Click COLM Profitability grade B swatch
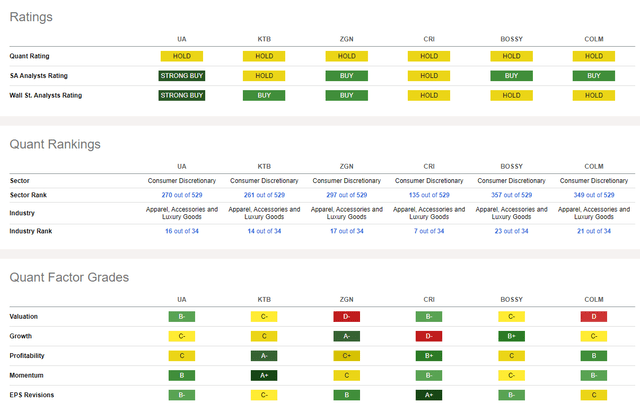Image resolution: width=640 pixels, height=411 pixels. click(594, 356)
